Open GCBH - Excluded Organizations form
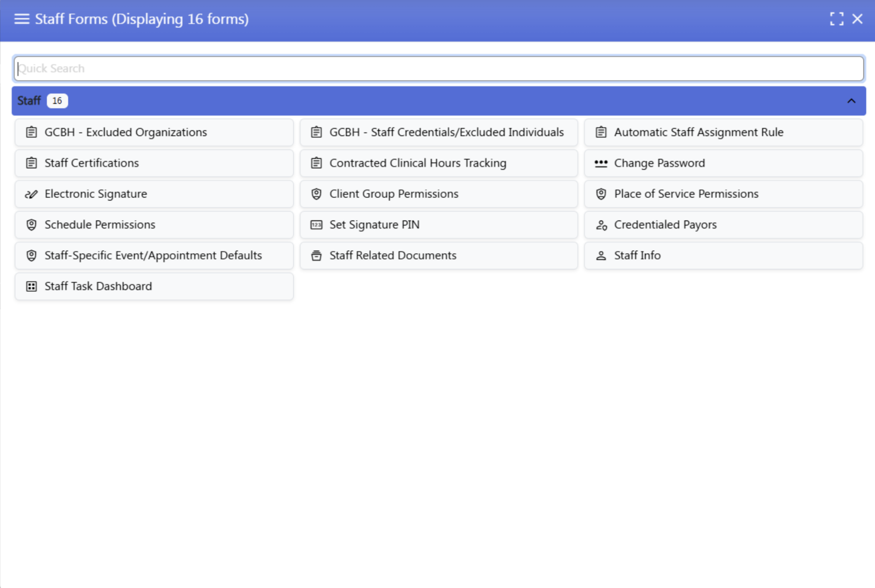 click(x=154, y=132)
